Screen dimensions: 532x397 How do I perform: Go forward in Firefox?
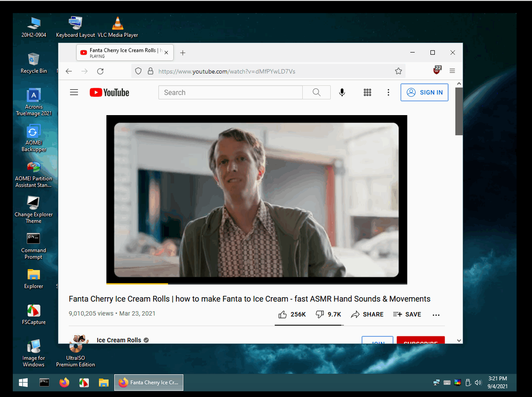(84, 71)
